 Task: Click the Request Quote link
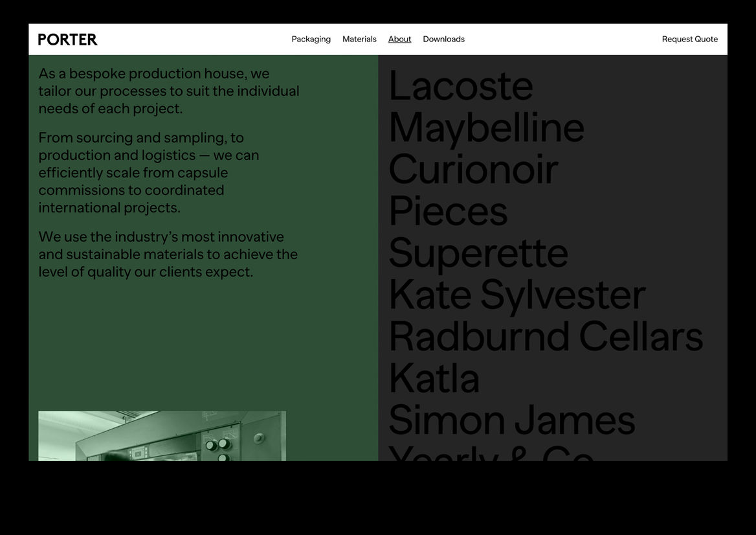point(689,40)
